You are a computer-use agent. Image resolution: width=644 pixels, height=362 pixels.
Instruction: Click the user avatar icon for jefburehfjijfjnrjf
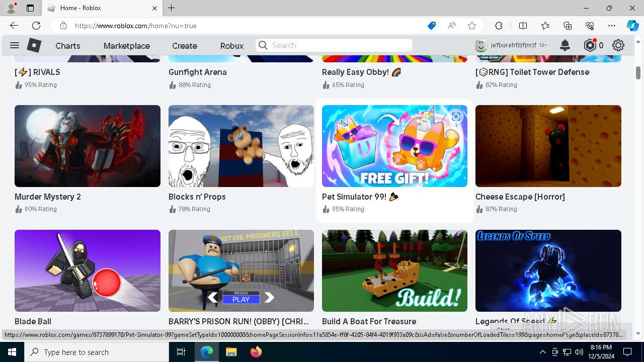tap(481, 45)
